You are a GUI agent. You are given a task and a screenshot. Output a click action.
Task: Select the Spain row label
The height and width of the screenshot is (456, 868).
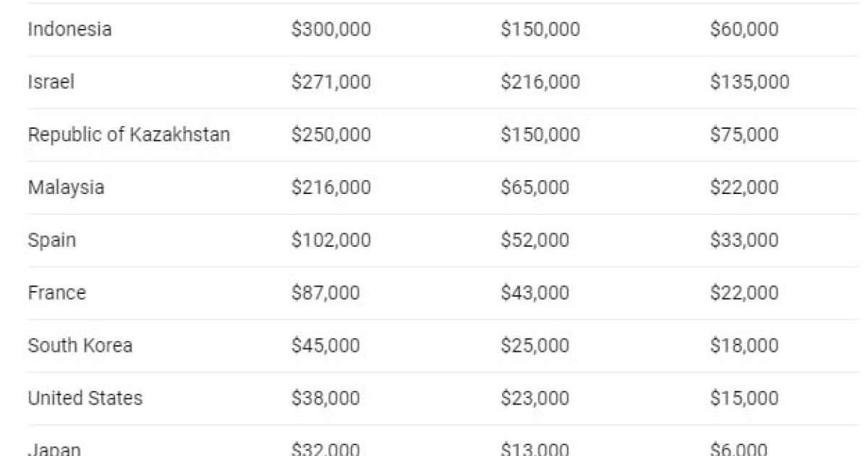pyautogui.click(x=51, y=240)
